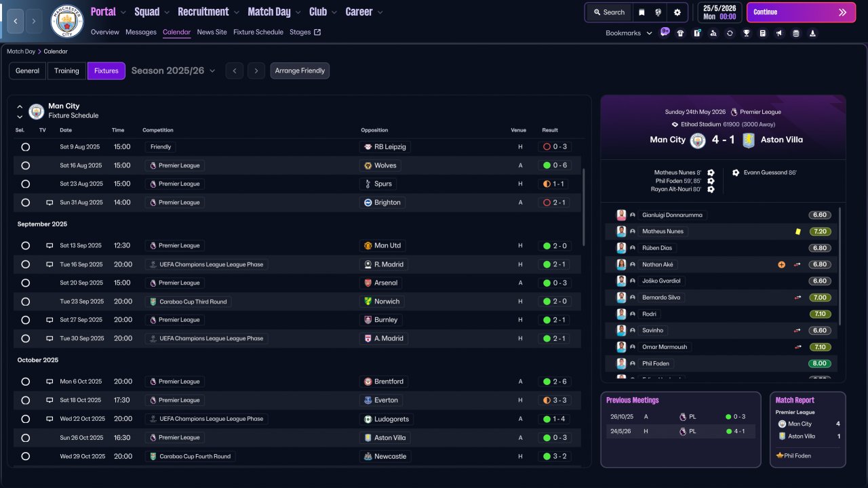868x488 pixels.
Task: Select the Burnley fixture radio button
Action: click(x=26, y=320)
